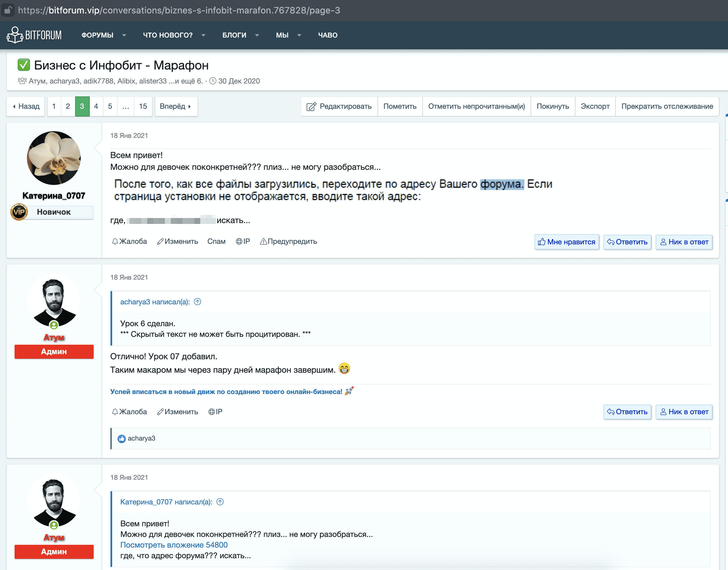Open Катерина_0707 orchid avatar
This screenshot has height=570, width=728.
[x=54, y=158]
